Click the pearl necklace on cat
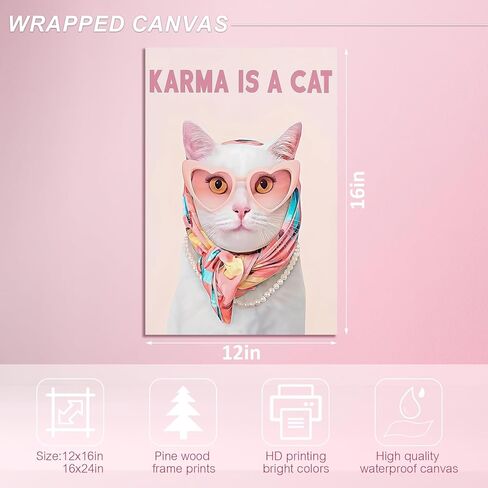 point(267,290)
